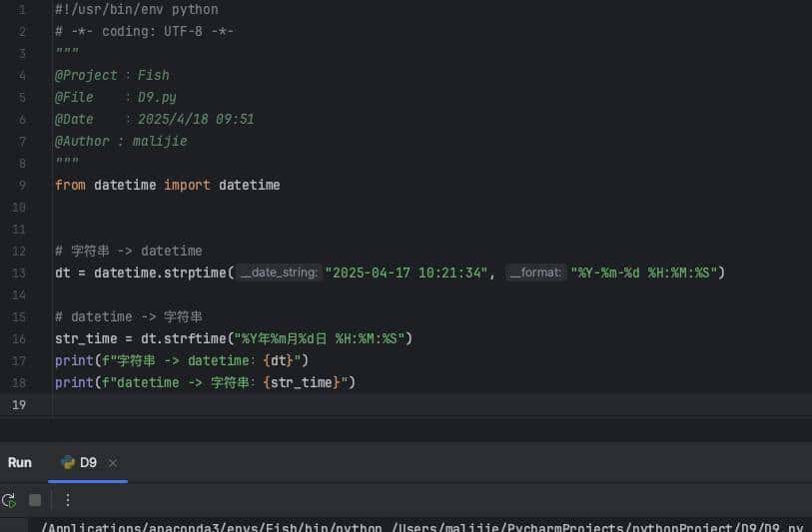This screenshot has width=812, height=532.
Task: Click the "%Y年%m月%d日 %H:%M:%S" string
Action: click(319, 339)
